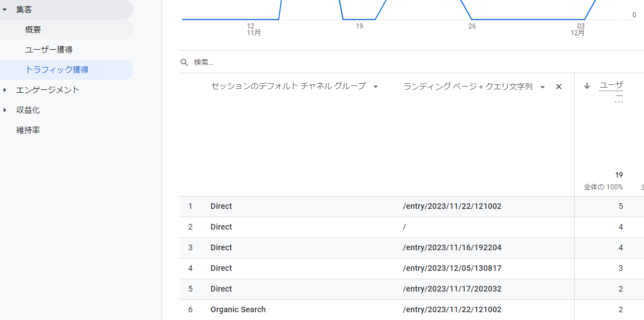Click user count 3 in row 4
This screenshot has width=644, height=320.
(x=621, y=268)
